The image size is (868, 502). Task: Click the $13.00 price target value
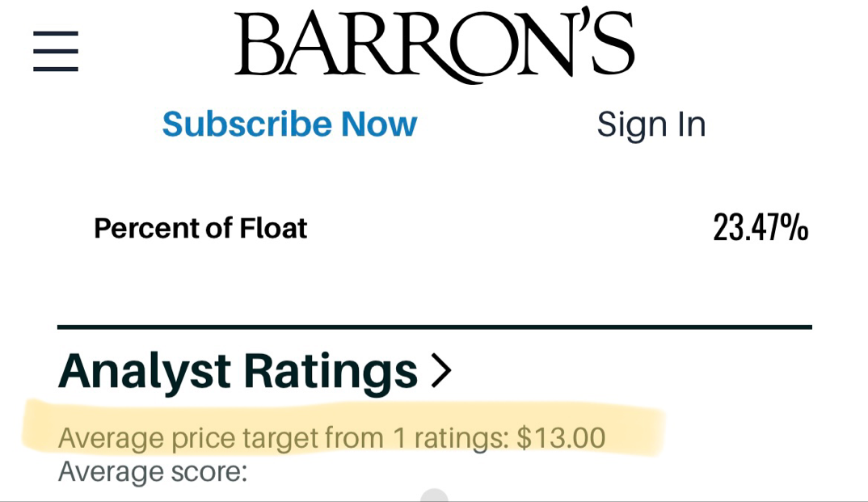[561, 438]
